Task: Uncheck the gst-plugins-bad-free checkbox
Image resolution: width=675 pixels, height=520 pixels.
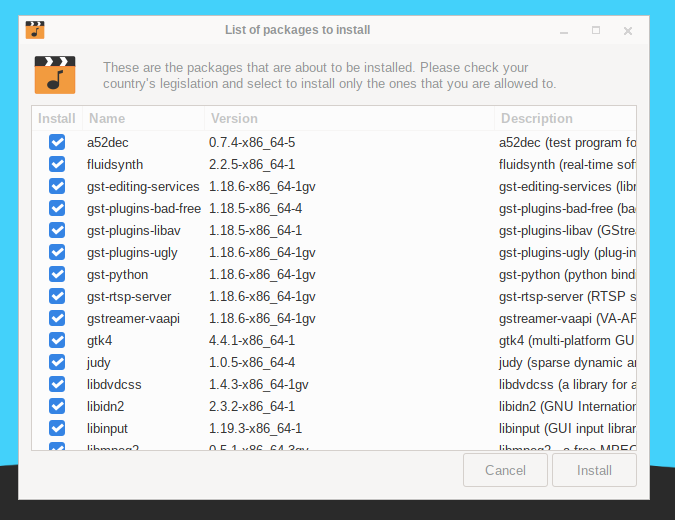Action: coord(57,208)
